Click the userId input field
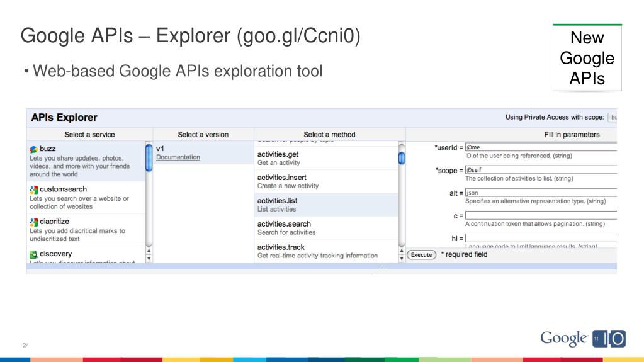This screenshot has width=644, height=362. pos(541,147)
